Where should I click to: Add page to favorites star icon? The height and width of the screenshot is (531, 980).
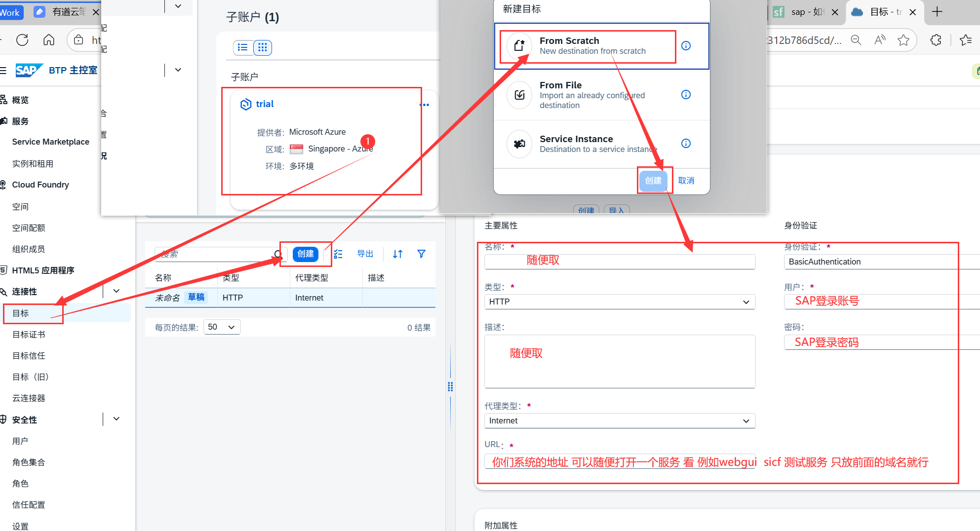(x=903, y=40)
